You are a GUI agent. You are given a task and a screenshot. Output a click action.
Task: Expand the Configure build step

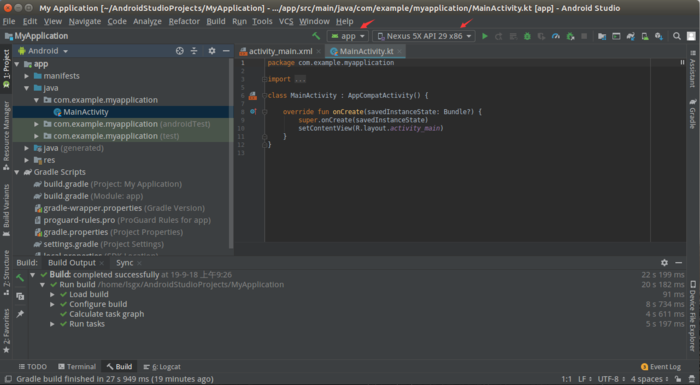pyautogui.click(x=52, y=304)
